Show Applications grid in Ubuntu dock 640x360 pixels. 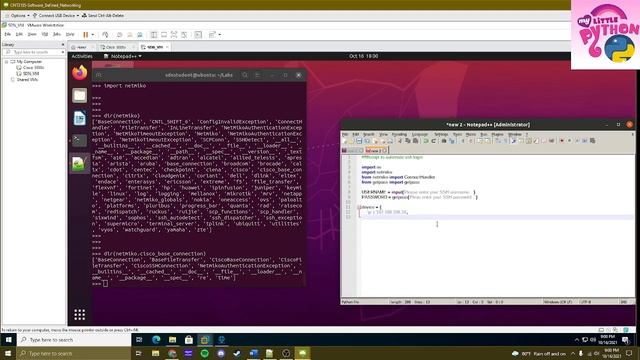80,314
